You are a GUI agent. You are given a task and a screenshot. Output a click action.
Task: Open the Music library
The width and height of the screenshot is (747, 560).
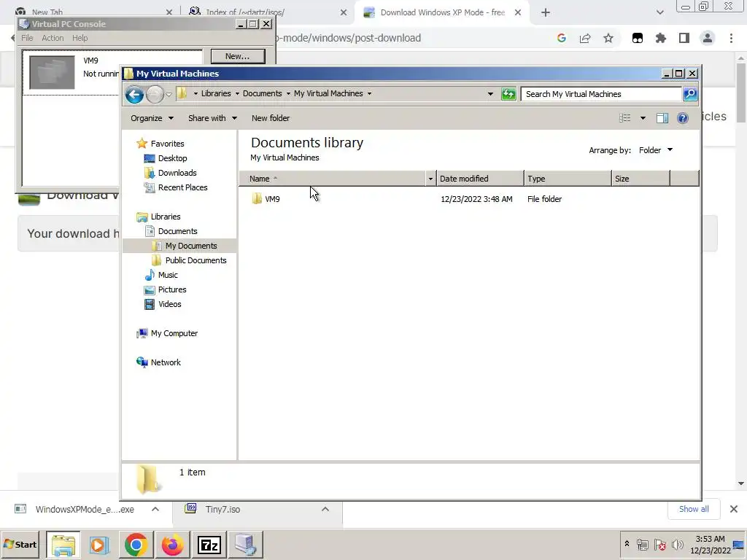tap(167, 275)
